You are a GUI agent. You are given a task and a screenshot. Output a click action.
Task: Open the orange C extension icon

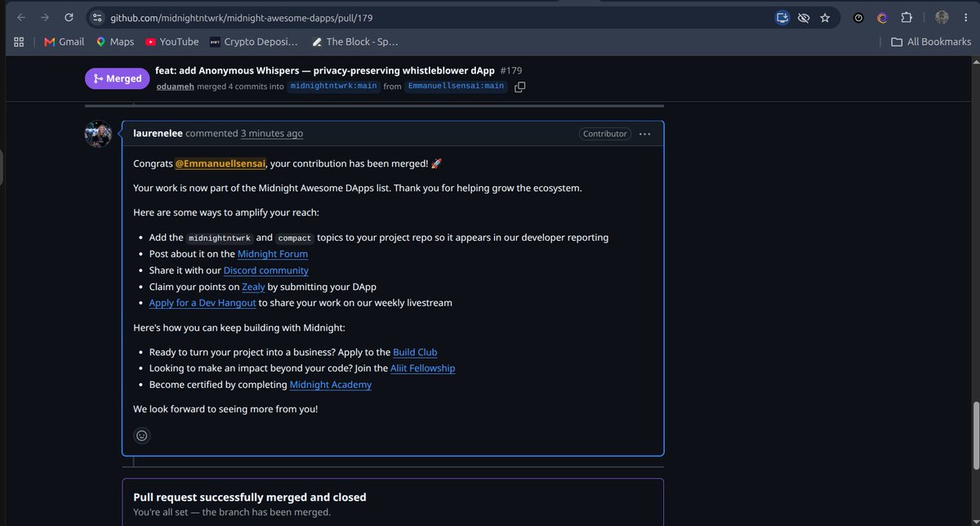point(882,17)
